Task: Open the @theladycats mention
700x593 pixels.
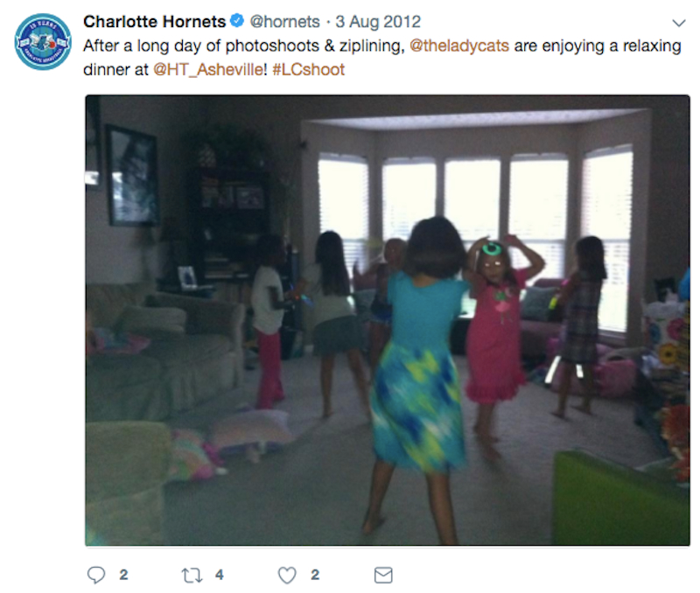Action: coord(459,45)
